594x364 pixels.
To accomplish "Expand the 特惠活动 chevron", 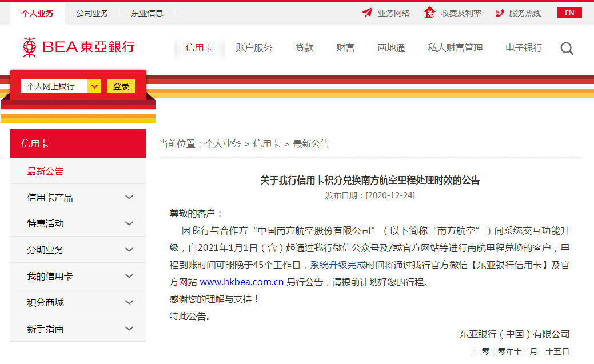I will (129, 223).
